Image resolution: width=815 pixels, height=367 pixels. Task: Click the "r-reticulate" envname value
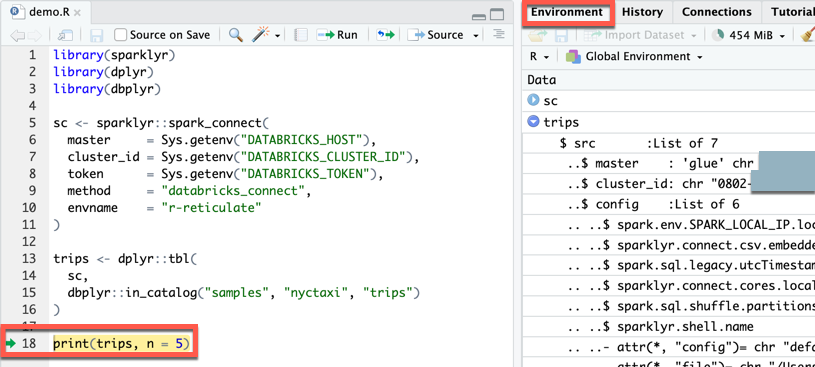point(211,208)
